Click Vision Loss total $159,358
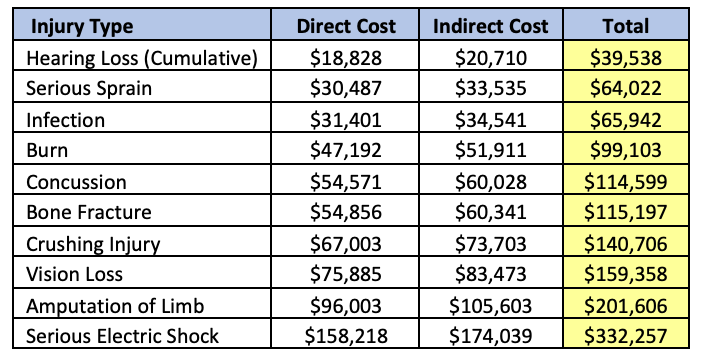Screen dimensions: 701x362 [x=626, y=272]
